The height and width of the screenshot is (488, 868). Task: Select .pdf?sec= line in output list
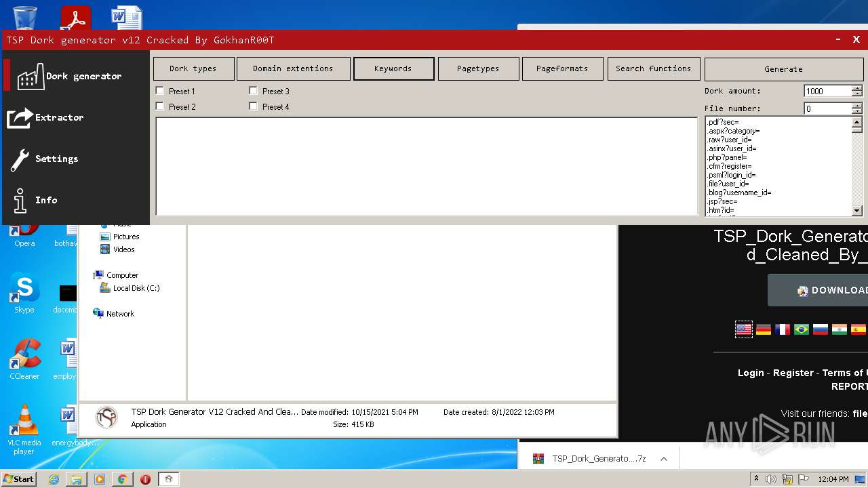click(723, 122)
